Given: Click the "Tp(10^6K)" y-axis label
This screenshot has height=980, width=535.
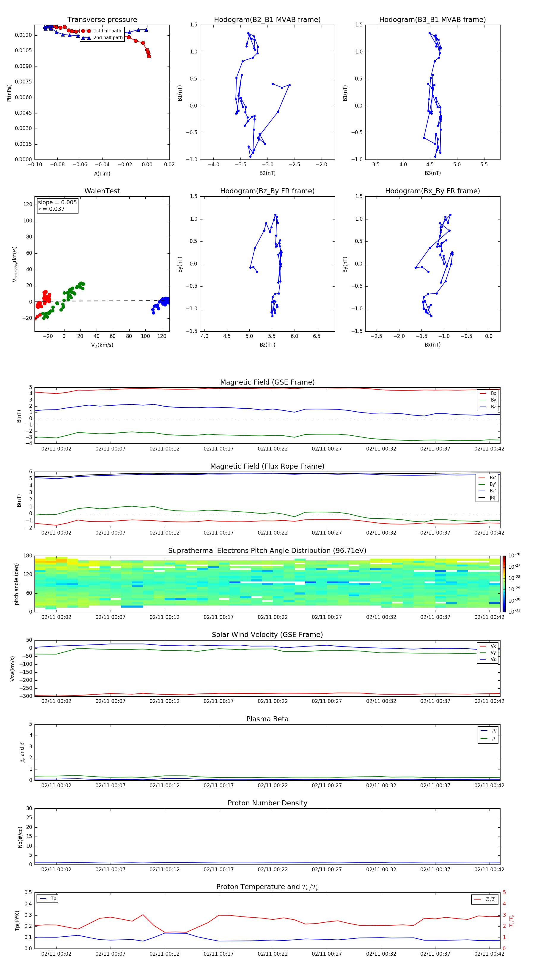Looking at the screenshot, I should point(17,921).
